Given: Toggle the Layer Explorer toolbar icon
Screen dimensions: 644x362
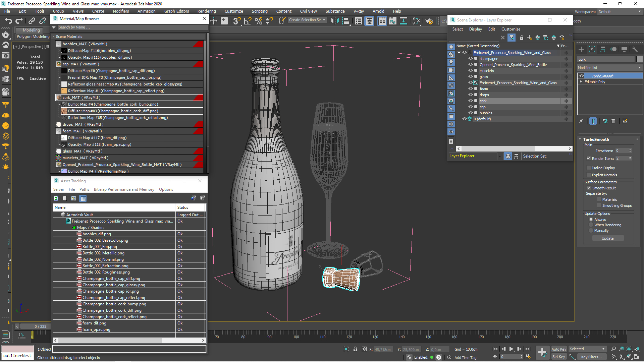Looking at the screenshot, I should click(370, 21).
